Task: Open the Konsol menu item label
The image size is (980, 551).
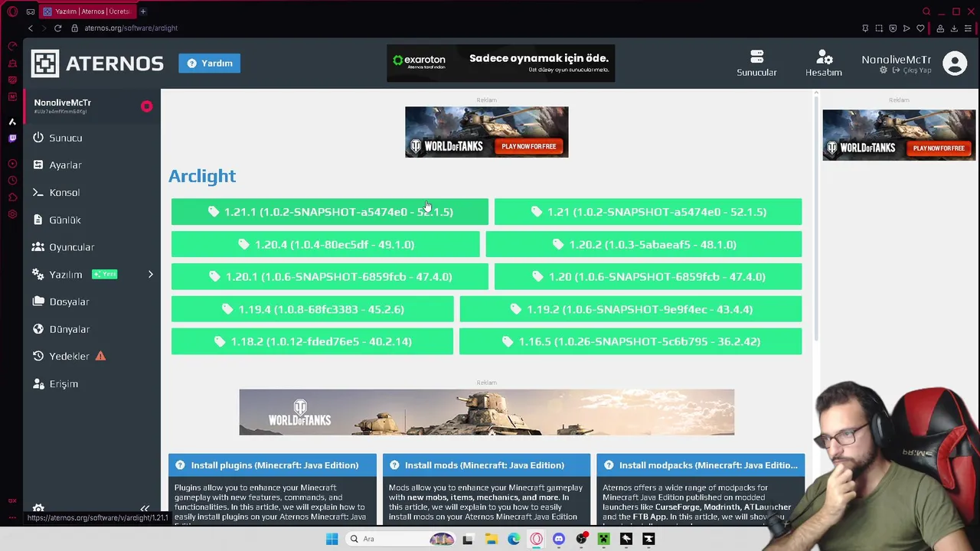Action: point(64,192)
